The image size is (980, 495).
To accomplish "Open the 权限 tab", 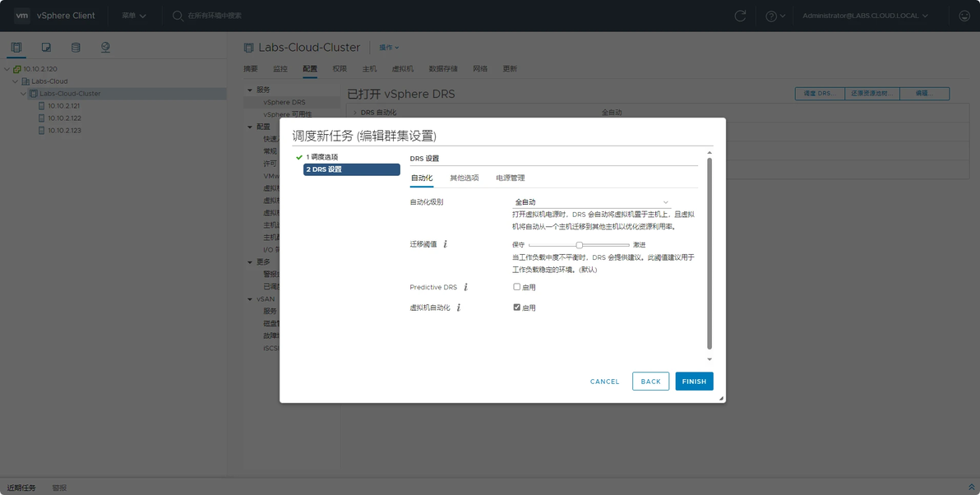I will [340, 69].
